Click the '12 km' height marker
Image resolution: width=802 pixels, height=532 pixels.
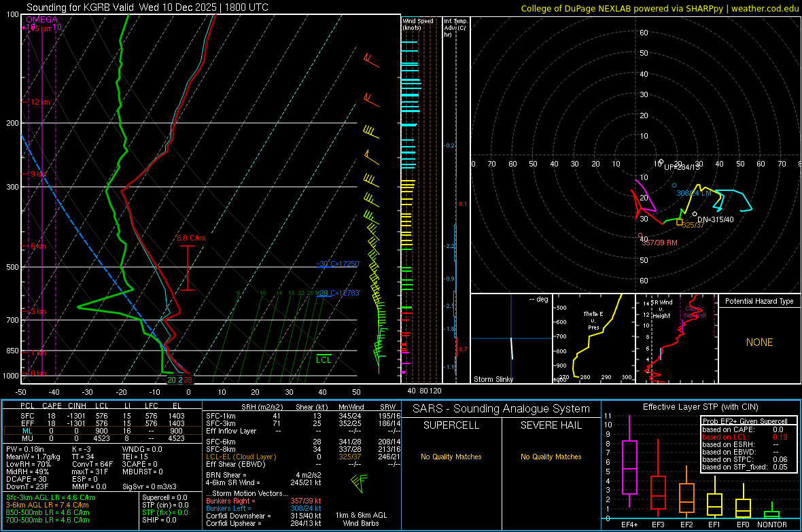coord(40,103)
